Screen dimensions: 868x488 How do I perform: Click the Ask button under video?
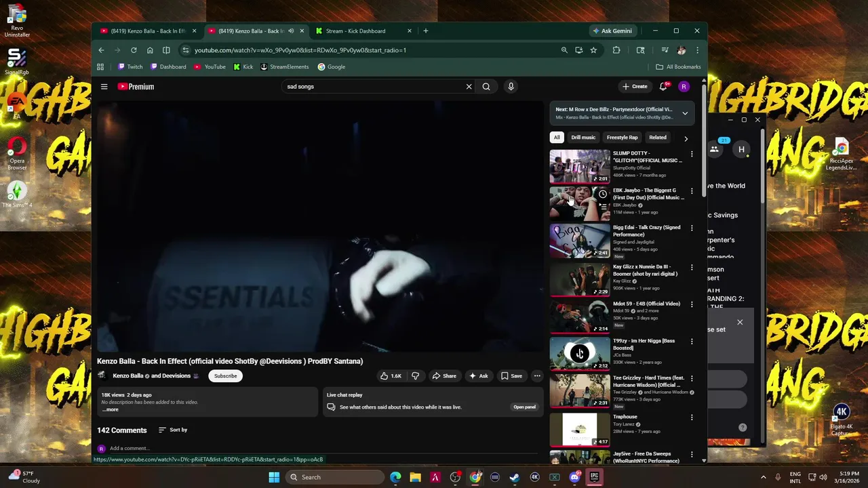479,376
